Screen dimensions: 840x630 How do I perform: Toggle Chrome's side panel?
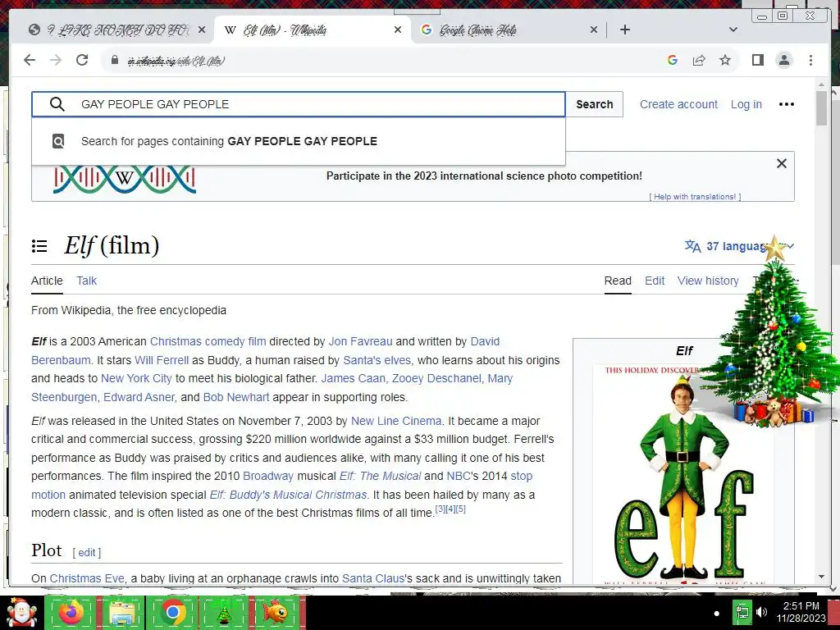coord(757,60)
